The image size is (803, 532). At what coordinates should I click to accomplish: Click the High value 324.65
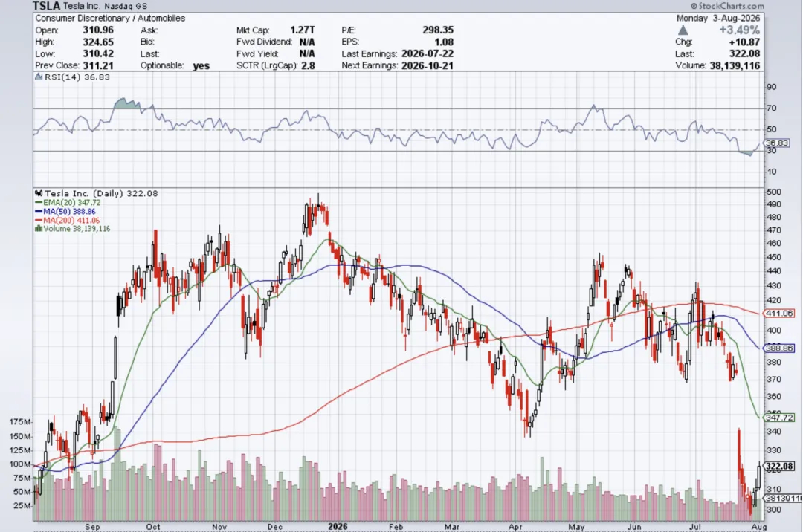point(98,42)
